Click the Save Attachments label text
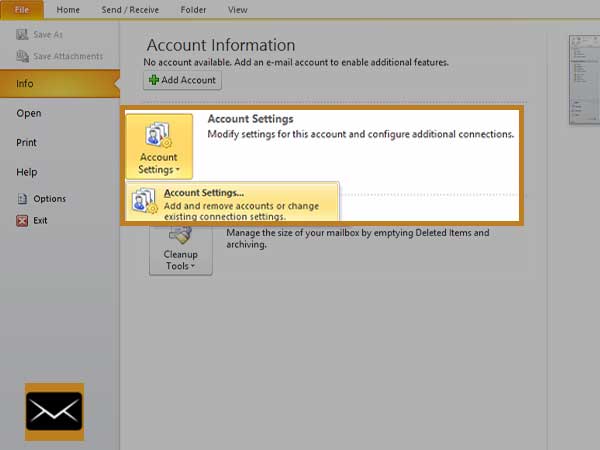The width and height of the screenshot is (600, 450). (68, 57)
